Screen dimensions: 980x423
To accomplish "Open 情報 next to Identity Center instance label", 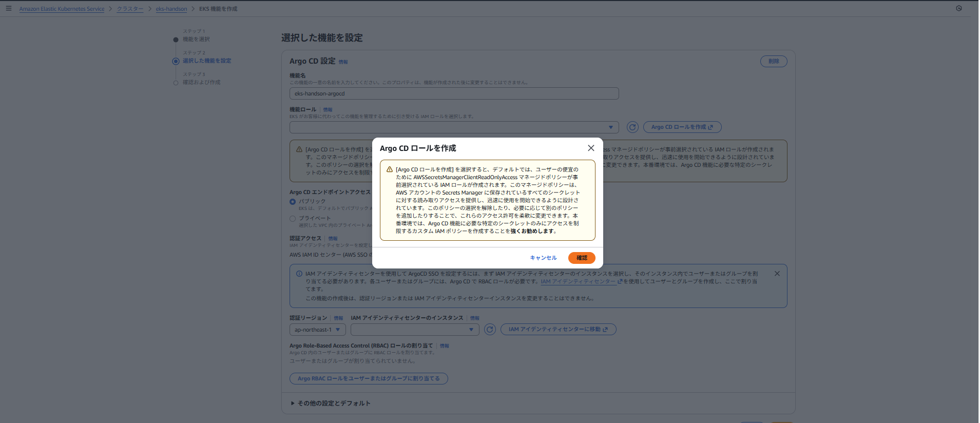I will click(475, 318).
